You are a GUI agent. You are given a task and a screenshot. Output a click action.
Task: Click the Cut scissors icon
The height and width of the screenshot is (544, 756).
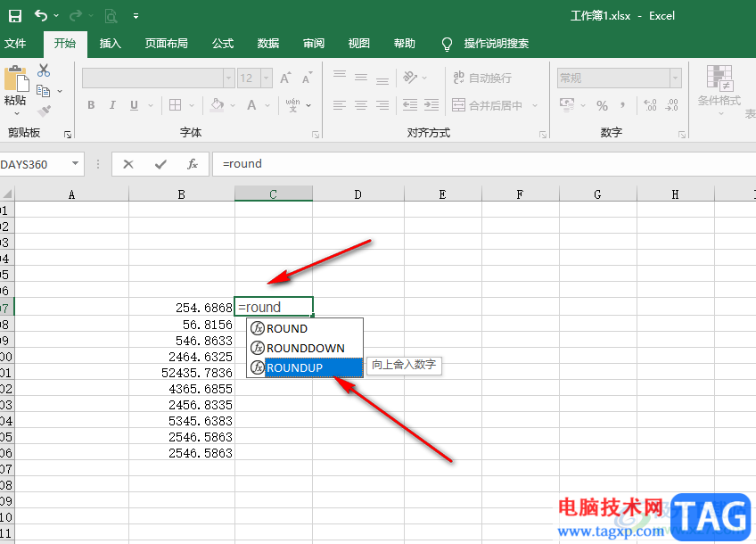click(44, 70)
